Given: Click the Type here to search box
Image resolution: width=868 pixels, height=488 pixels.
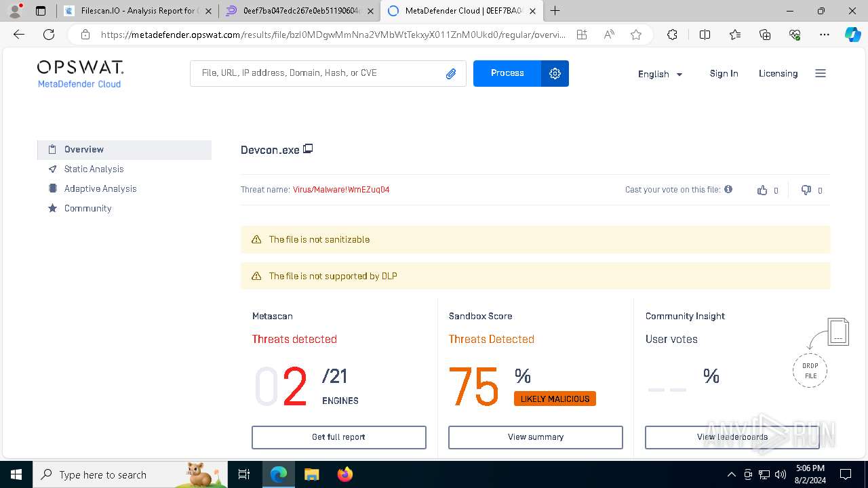Looking at the screenshot, I should (130, 474).
